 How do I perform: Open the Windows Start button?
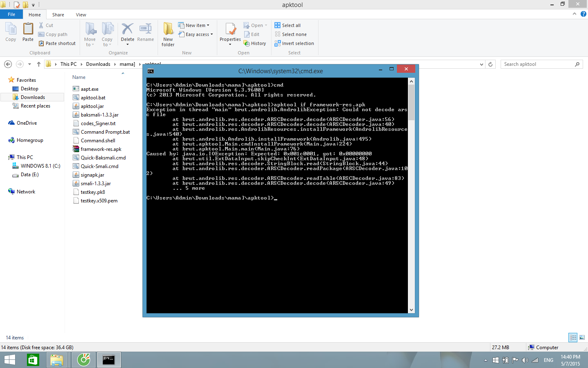[10, 360]
